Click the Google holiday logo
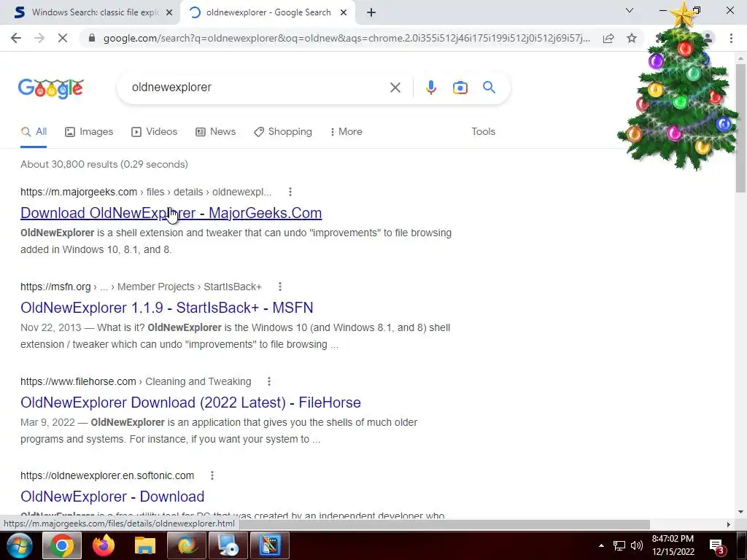The height and width of the screenshot is (560, 747). [x=51, y=88]
